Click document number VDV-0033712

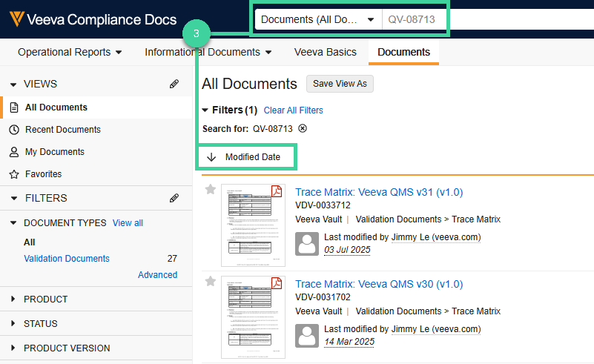[323, 205]
